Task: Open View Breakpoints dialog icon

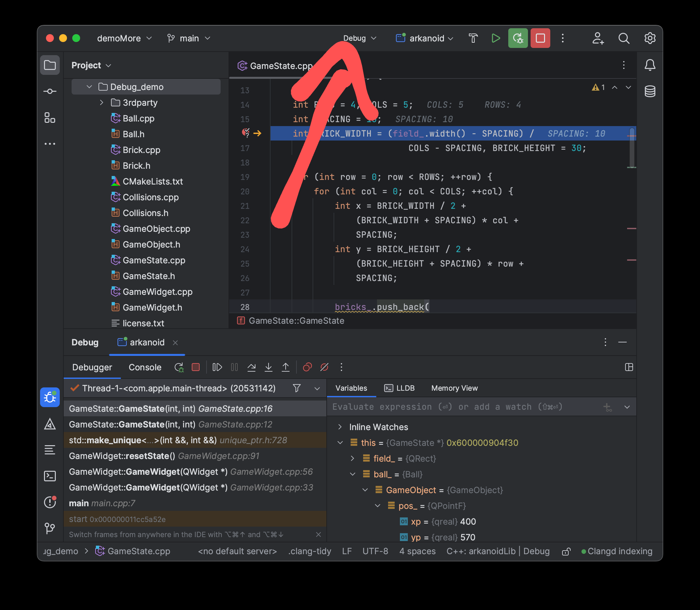Action: pyautogui.click(x=307, y=367)
